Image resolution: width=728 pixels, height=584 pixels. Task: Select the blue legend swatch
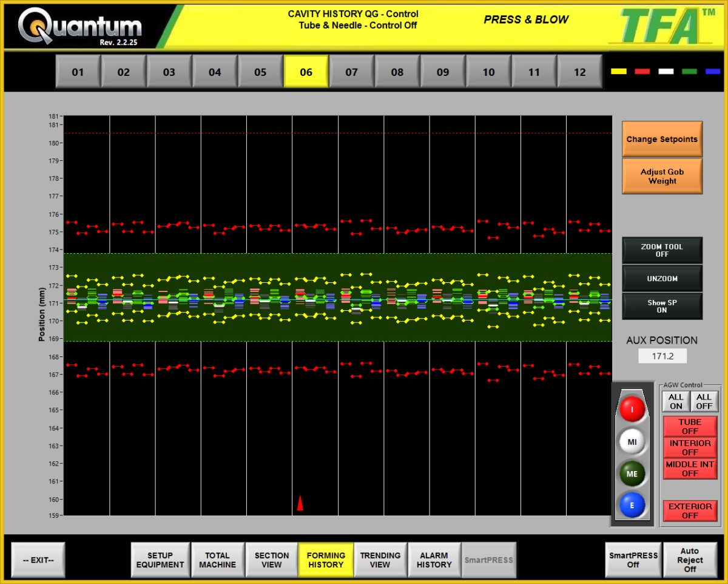713,72
